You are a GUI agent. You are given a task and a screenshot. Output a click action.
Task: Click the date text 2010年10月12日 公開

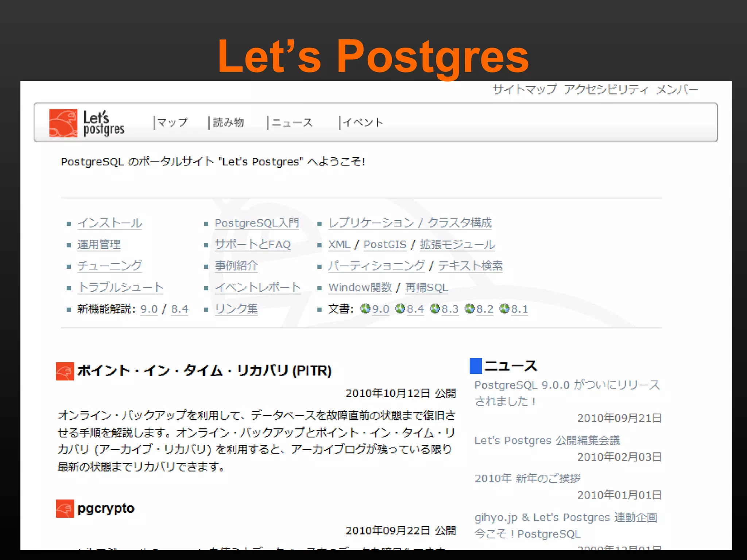coord(400,393)
